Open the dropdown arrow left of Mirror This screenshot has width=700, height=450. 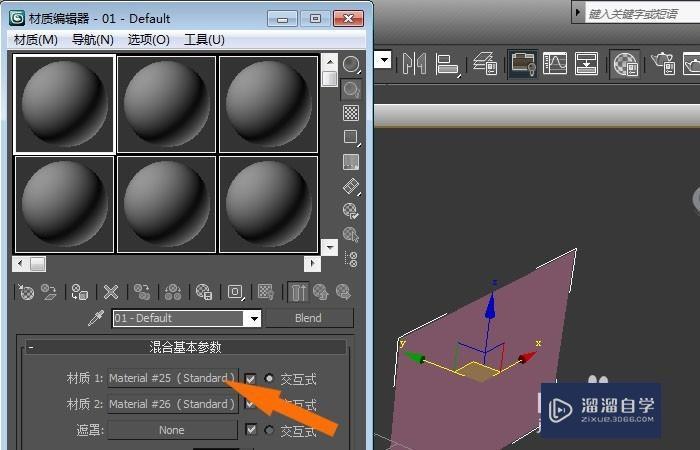[x=383, y=60]
